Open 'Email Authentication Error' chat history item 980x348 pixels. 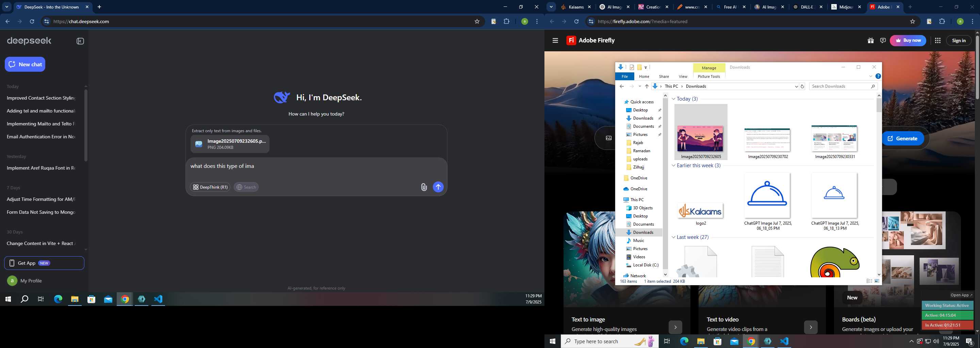(41, 137)
